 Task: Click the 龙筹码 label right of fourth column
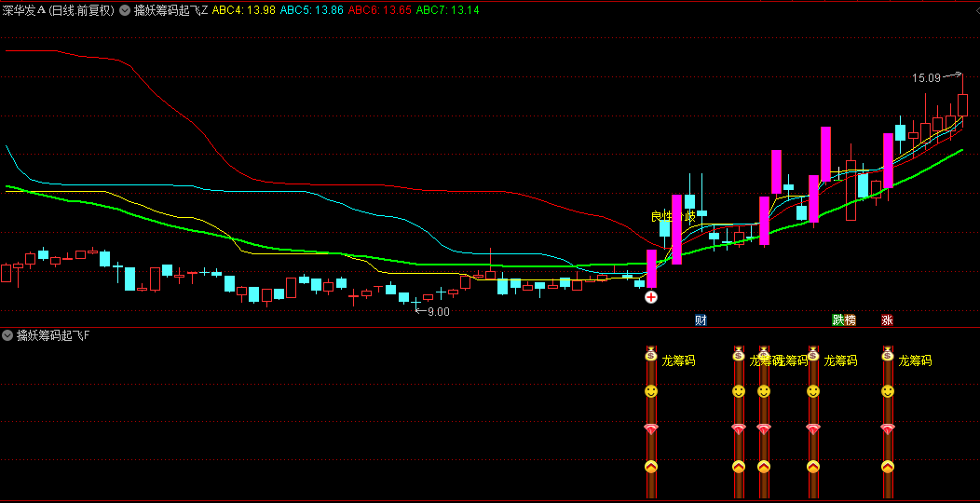click(x=840, y=360)
